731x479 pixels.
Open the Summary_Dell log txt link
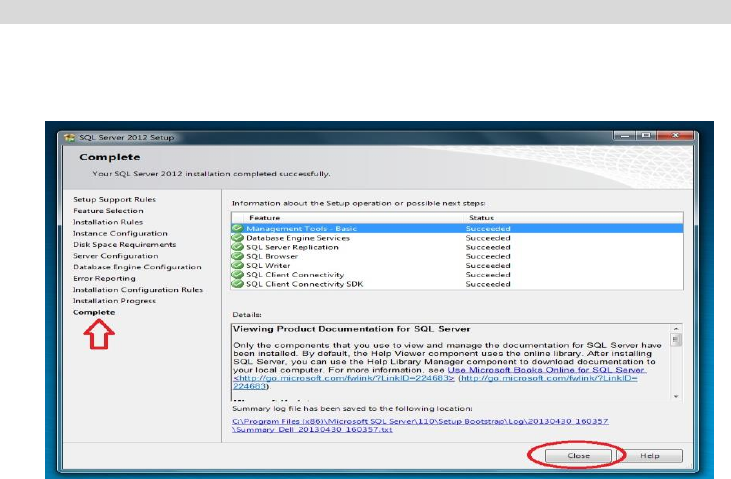pos(312,430)
